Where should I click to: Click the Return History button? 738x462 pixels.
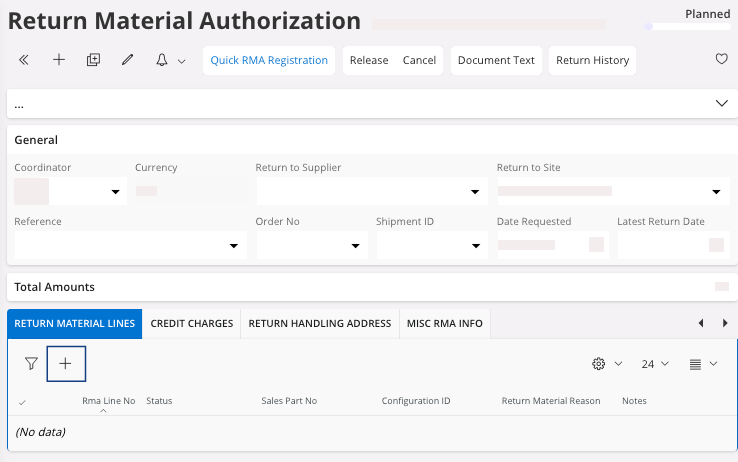click(592, 60)
